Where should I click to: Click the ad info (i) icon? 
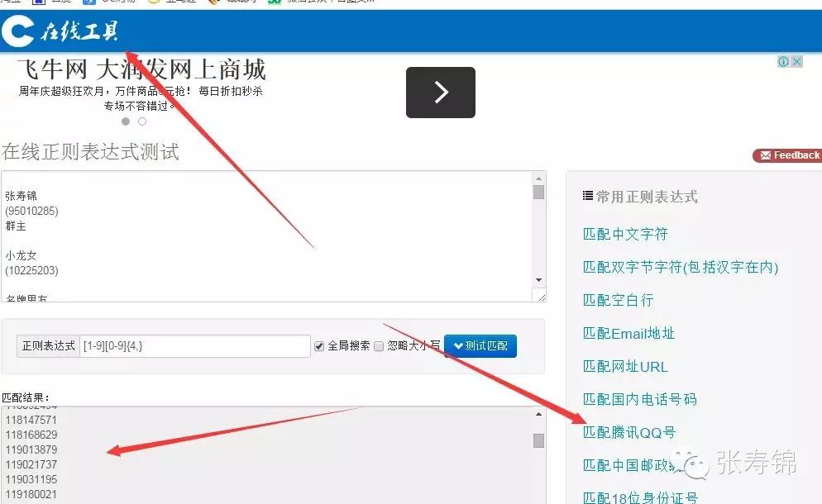tap(783, 61)
